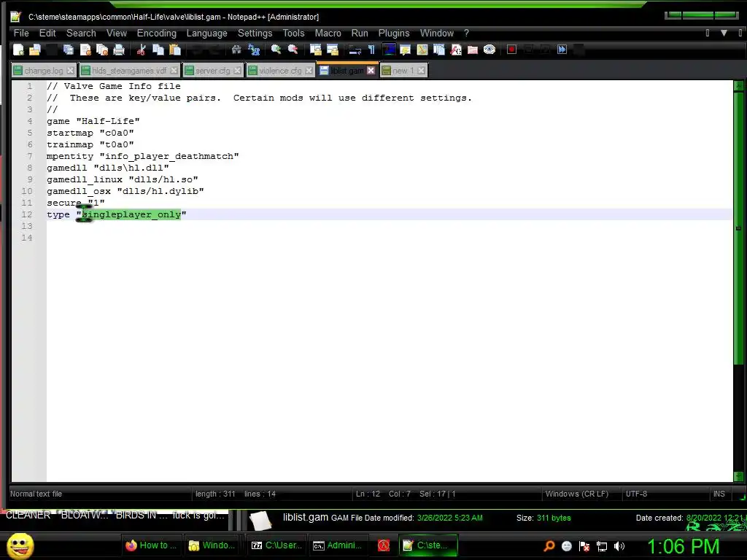Click the Print toolbar icon
The height and width of the screenshot is (560, 747).
click(x=119, y=50)
